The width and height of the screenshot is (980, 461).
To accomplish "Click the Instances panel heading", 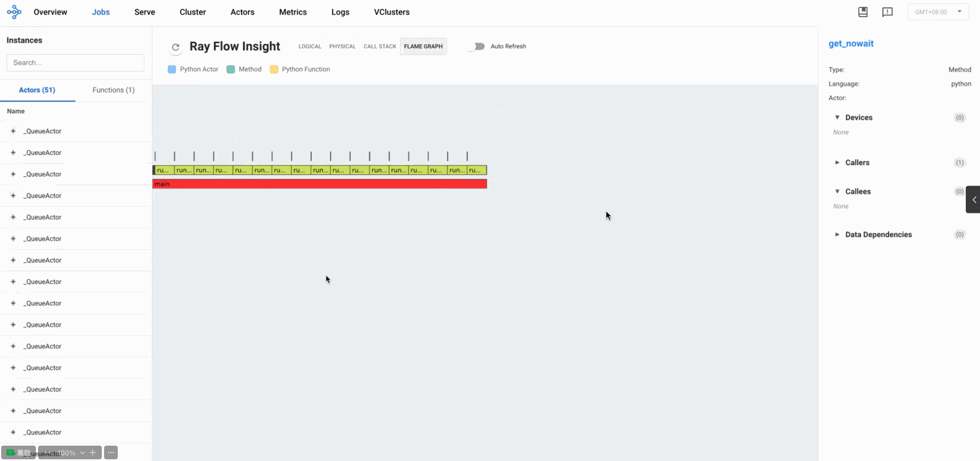I will [24, 40].
